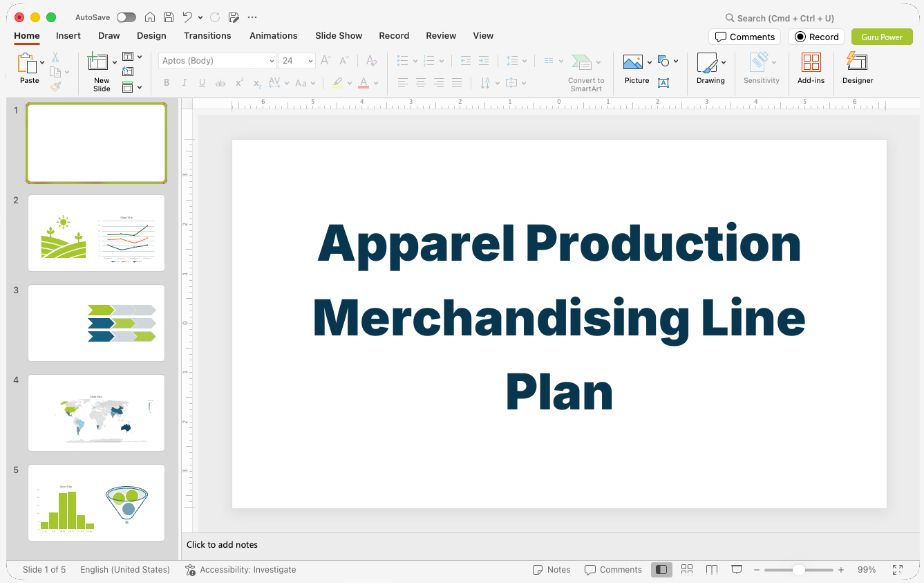Open the Slide Show tab
Viewport: 924px width, 583px height.
339,36
